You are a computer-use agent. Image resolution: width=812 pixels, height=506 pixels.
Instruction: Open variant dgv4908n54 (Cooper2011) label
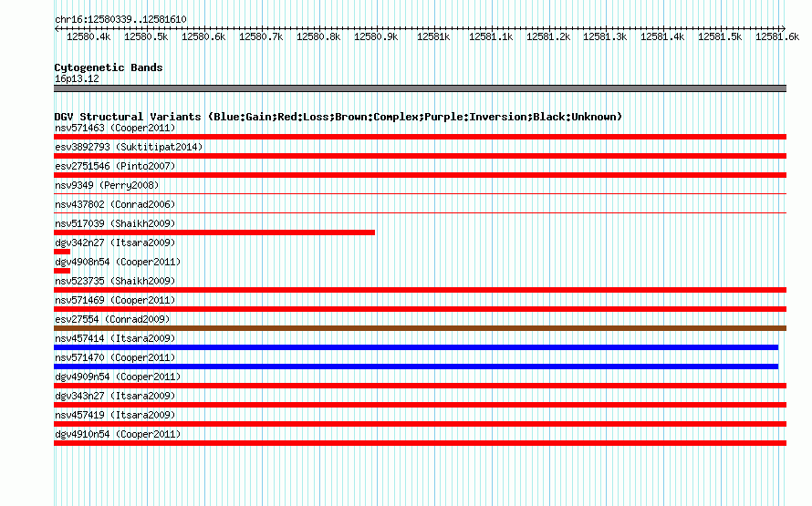pyautogui.click(x=118, y=262)
